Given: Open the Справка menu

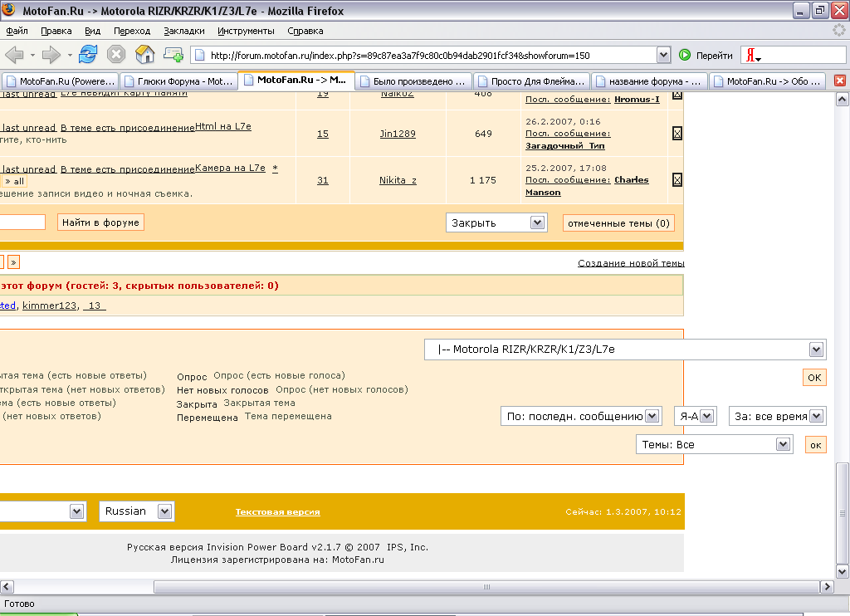Looking at the screenshot, I should click(305, 31).
